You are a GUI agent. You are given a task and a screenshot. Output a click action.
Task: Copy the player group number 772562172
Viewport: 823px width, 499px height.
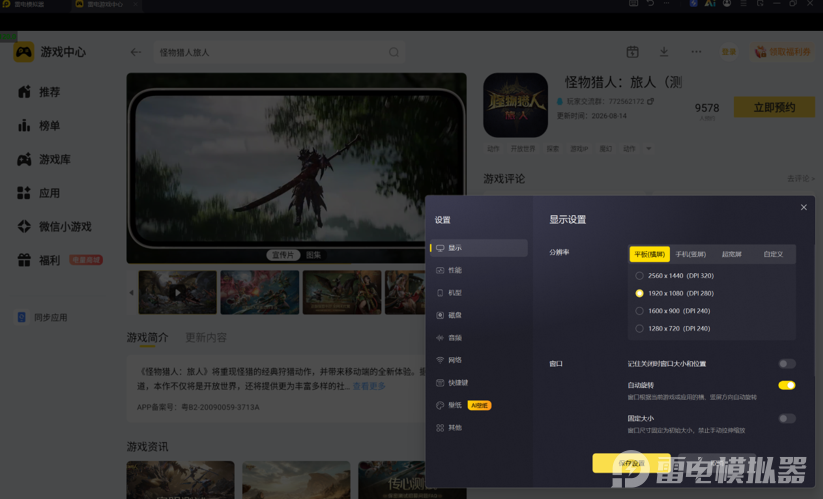point(651,101)
